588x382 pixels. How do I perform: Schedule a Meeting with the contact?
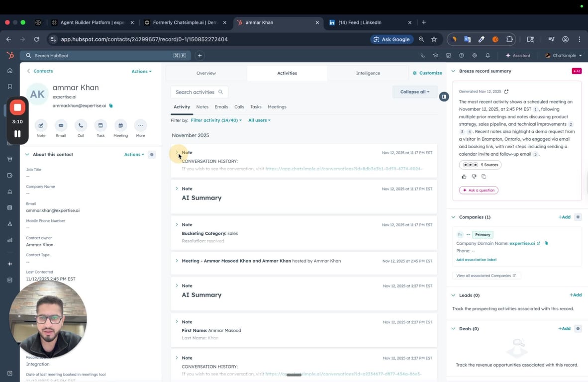(x=120, y=125)
